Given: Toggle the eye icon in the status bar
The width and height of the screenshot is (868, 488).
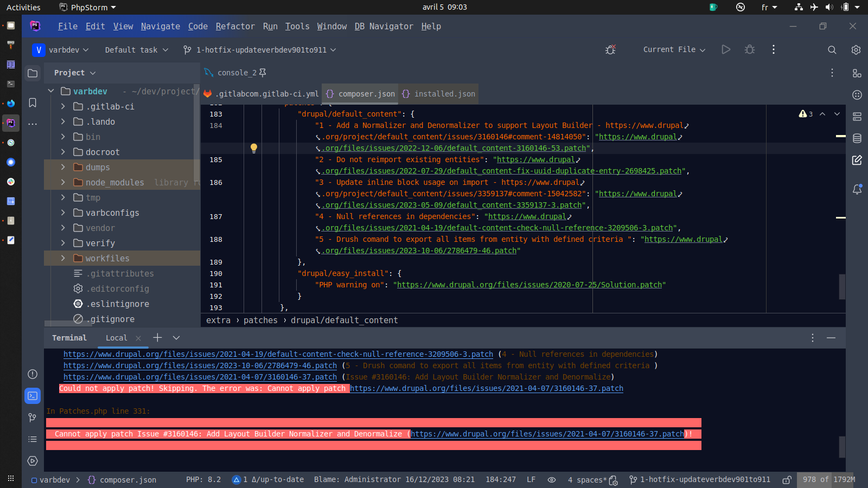Looking at the screenshot, I should (552, 480).
